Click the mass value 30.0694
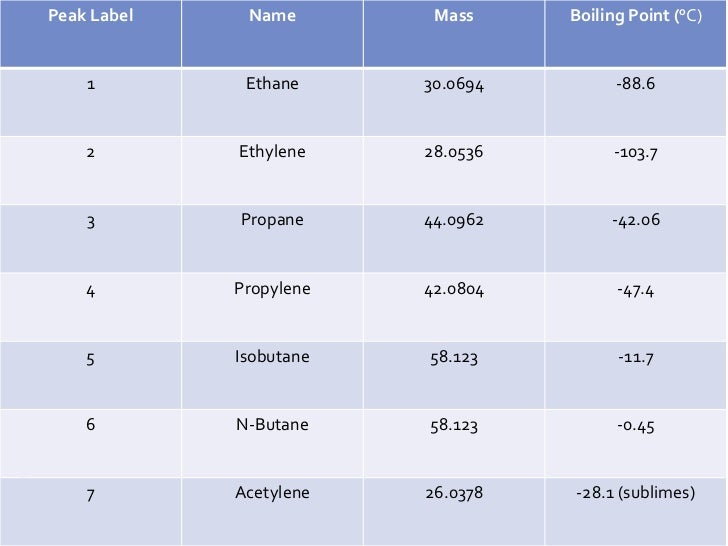The width and height of the screenshot is (728, 546). click(454, 85)
